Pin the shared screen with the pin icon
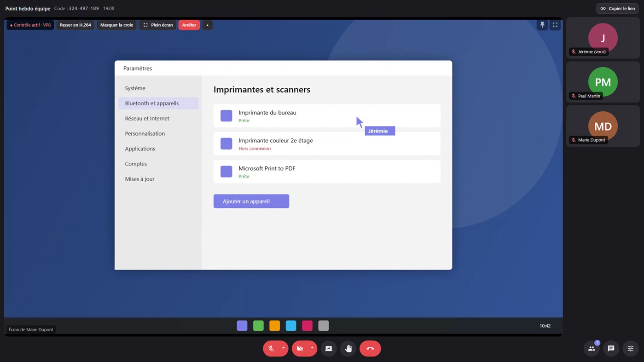Screen dimensions: 644x362 pos(542,25)
